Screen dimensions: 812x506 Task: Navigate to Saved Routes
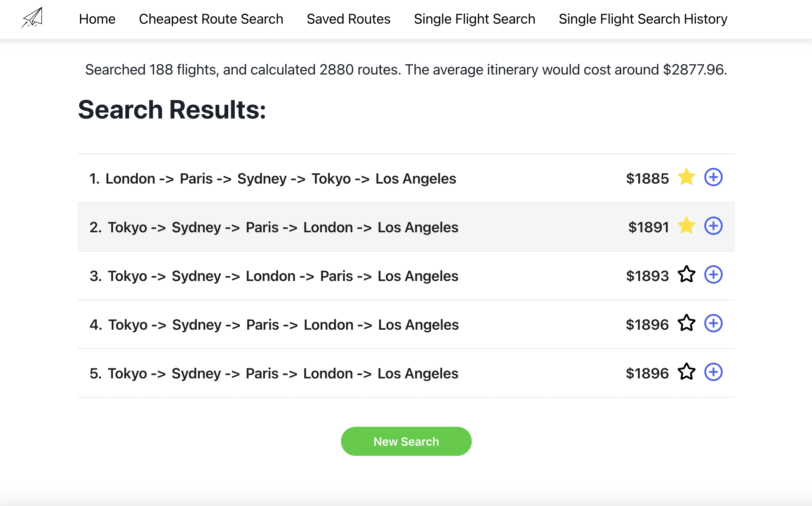click(x=348, y=19)
